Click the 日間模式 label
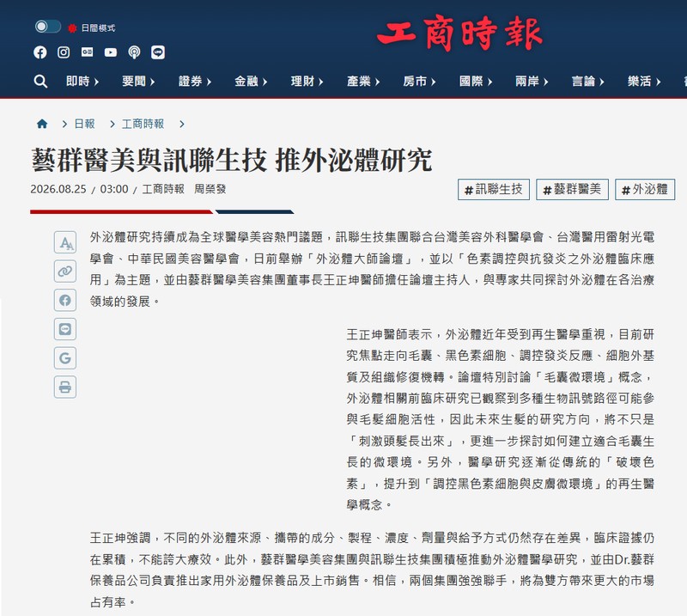The image size is (687, 616). click(98, 28)
